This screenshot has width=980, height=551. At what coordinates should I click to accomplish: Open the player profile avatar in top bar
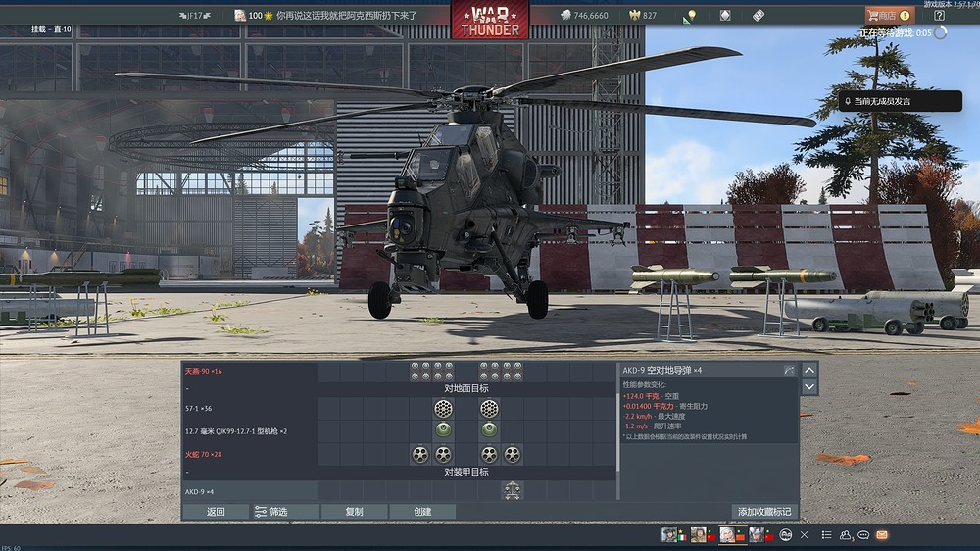click(x=240, y=15)
